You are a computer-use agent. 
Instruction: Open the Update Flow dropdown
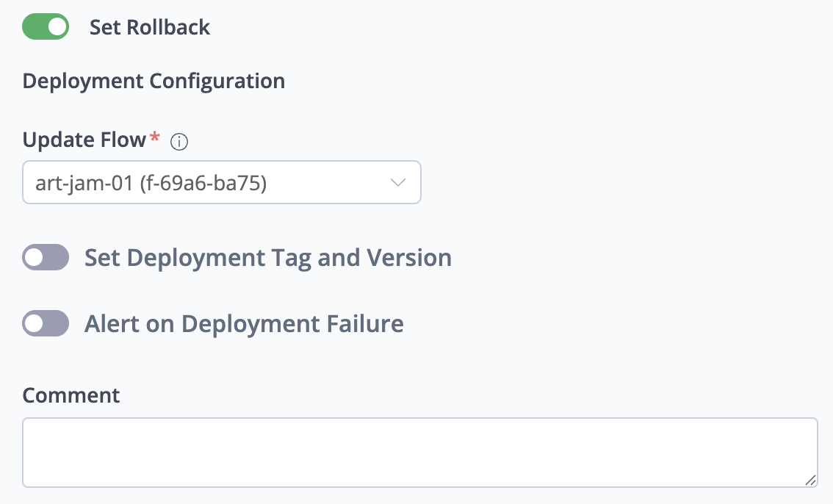point(221,182)
